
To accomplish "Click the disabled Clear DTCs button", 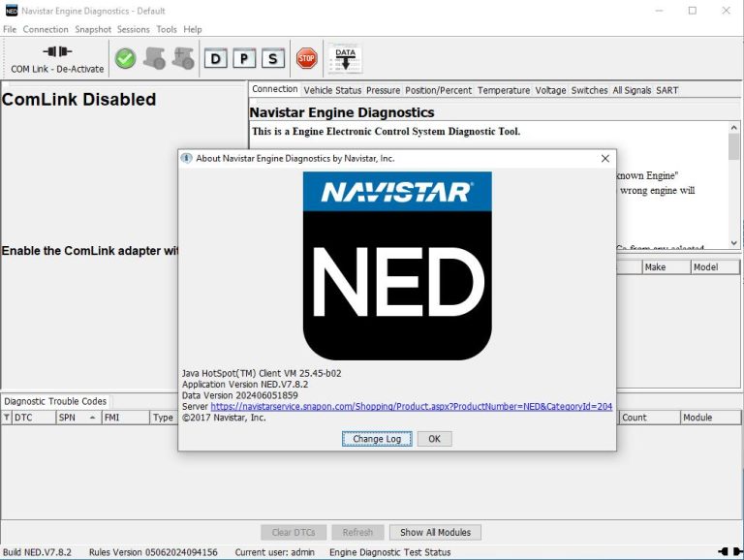I will (x=294, y=533).
